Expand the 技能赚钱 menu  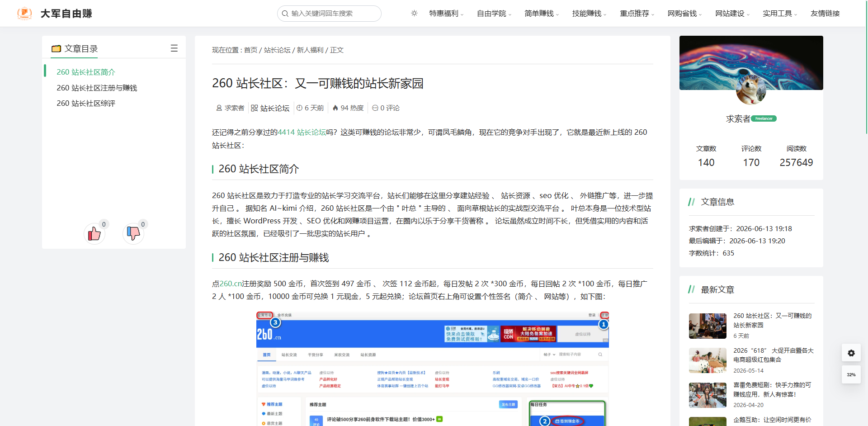pos(590,14)
